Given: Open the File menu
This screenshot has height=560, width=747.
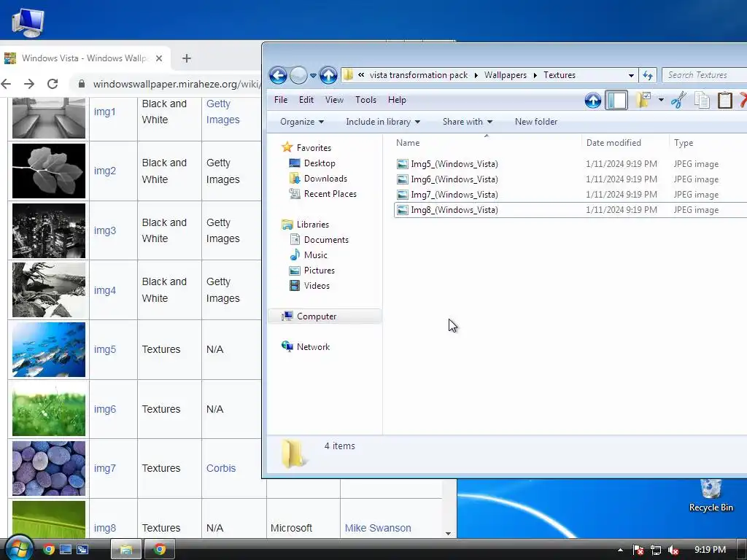Looking at the screenshot, I should point(281,99).
